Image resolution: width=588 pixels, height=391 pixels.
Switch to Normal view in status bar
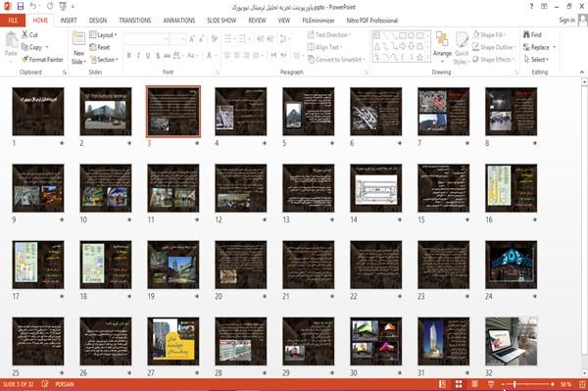(x=443, y=384)
